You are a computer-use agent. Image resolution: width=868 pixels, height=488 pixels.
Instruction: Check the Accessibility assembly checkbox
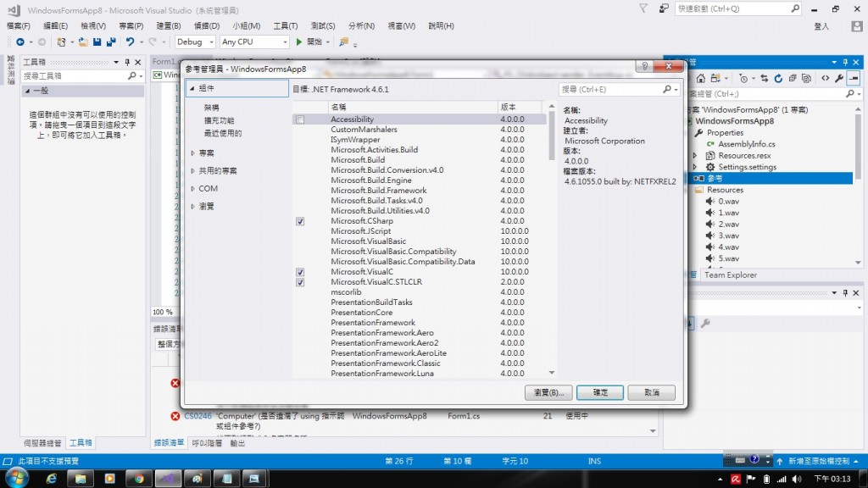[300, 119]
